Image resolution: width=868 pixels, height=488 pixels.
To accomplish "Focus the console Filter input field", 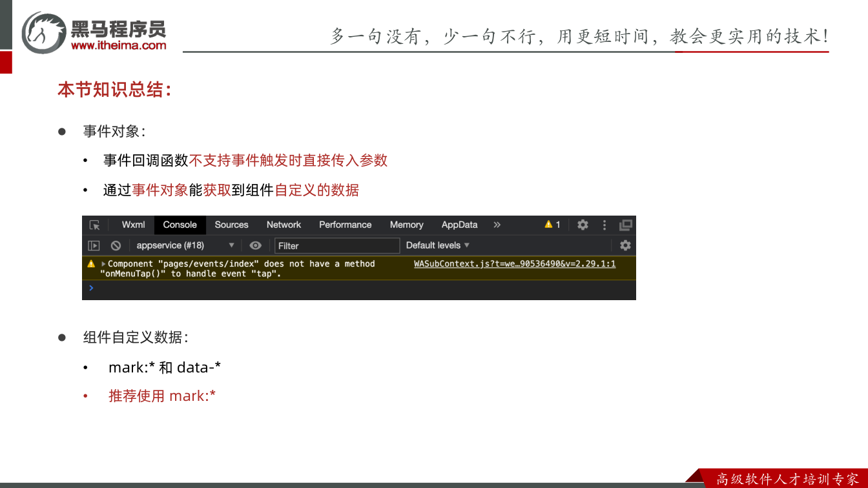I will pyautogui.click(x=337, y=245).
